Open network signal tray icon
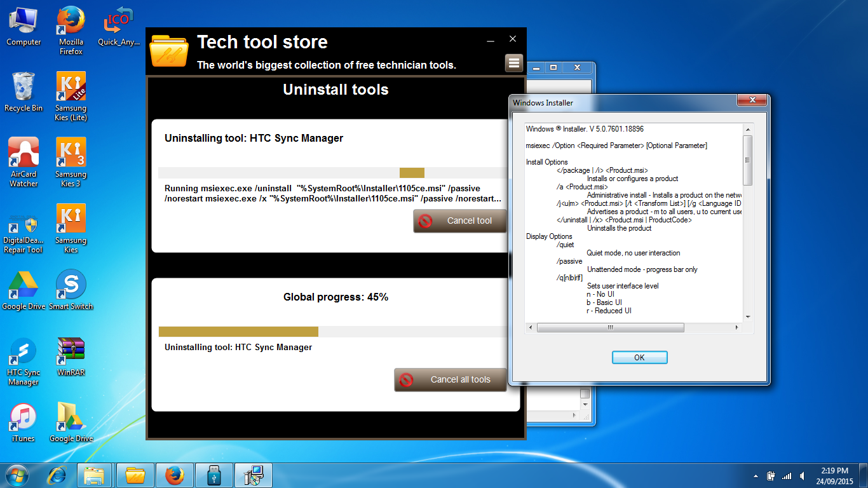The width and height of the screenshot is (868, 488). (787, 475)
